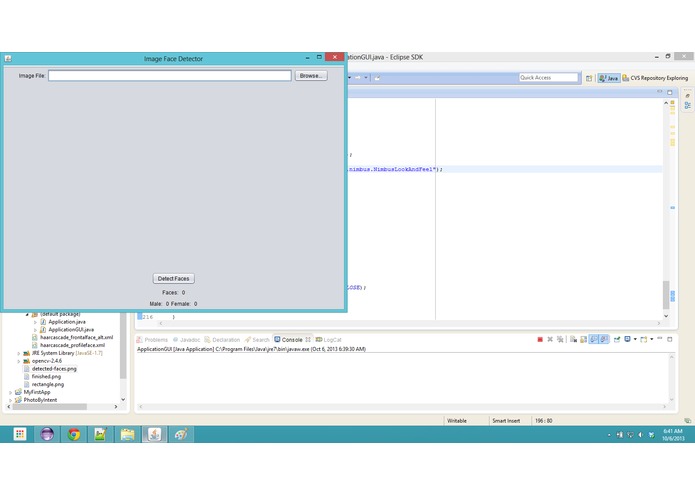Select Application.java file

[x=63, y=322]
